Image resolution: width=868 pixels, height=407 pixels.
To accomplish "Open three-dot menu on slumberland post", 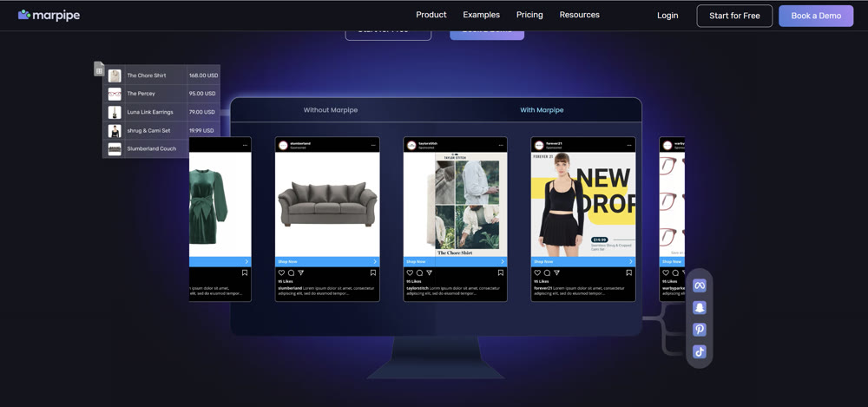I will pos(373,145).
